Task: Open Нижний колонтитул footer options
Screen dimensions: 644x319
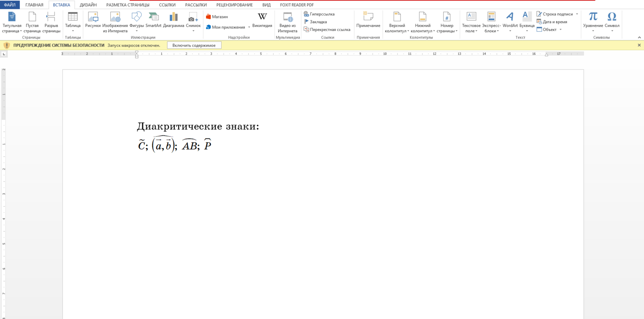Action: tap(422, 22)
